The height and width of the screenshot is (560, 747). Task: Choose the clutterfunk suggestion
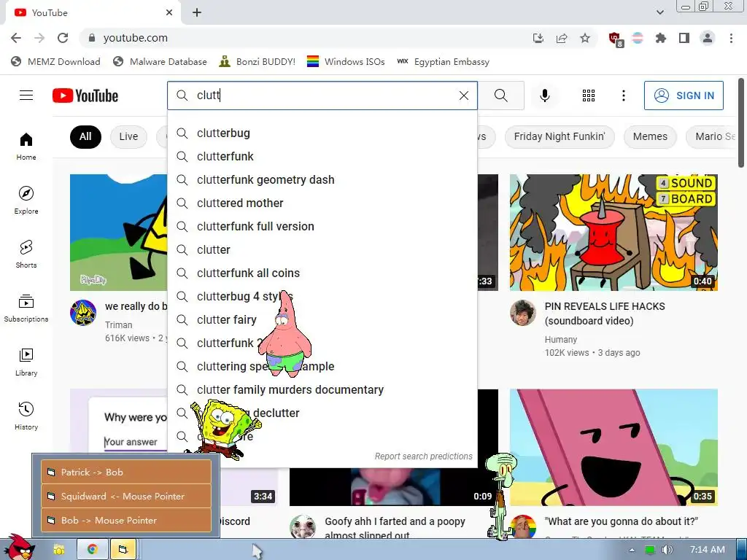tap(322, 156)
